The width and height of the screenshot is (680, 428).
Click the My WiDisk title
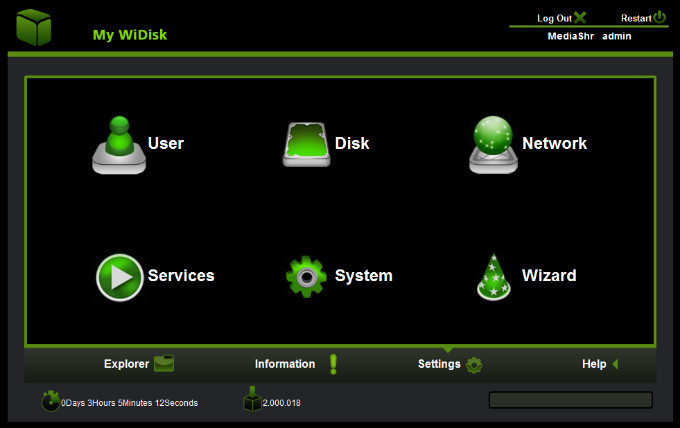point(130,35)
